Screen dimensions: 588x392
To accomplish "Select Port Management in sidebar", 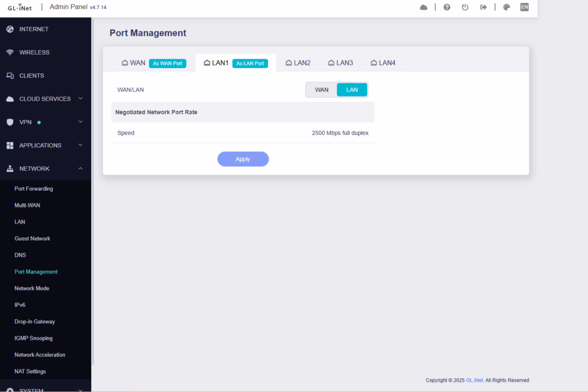I will [36, 272].
